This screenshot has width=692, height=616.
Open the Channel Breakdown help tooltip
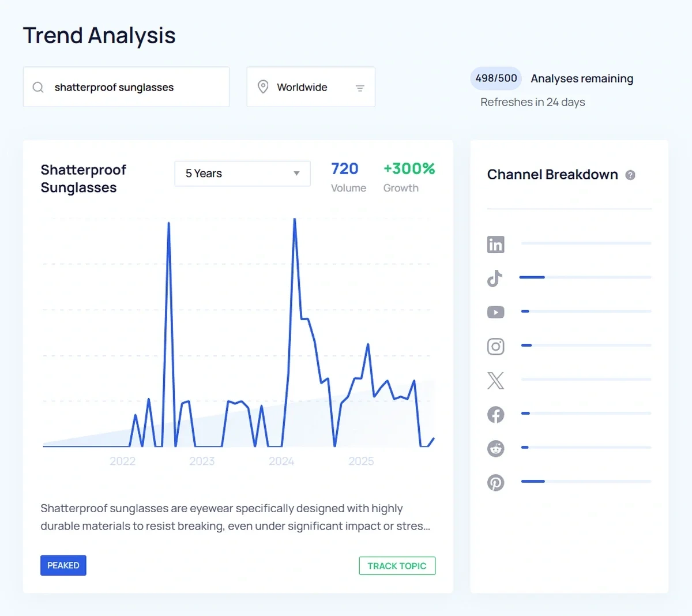tap(630, 175)
